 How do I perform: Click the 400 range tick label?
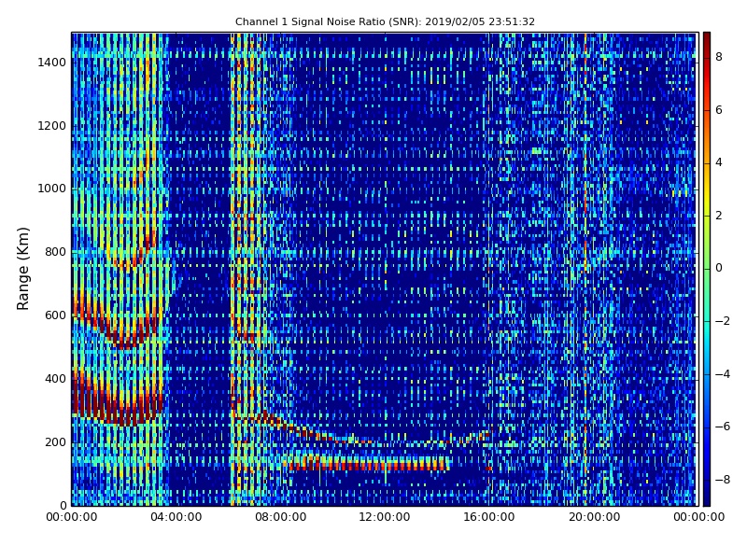coord(55,379)
